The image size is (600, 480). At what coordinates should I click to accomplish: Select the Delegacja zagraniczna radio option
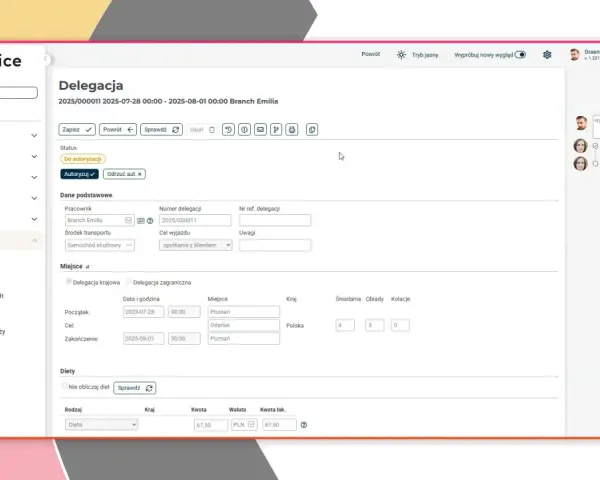(129, 282)
